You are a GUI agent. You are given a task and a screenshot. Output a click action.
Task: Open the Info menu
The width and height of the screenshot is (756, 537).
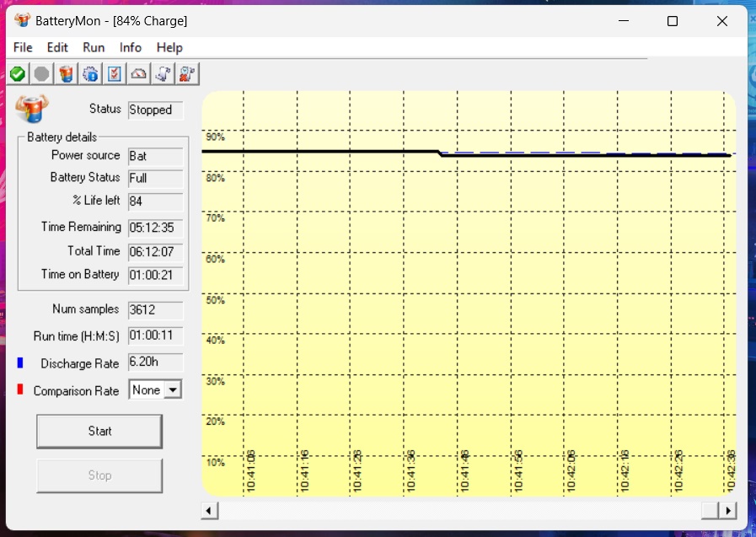tap(130, 47)
